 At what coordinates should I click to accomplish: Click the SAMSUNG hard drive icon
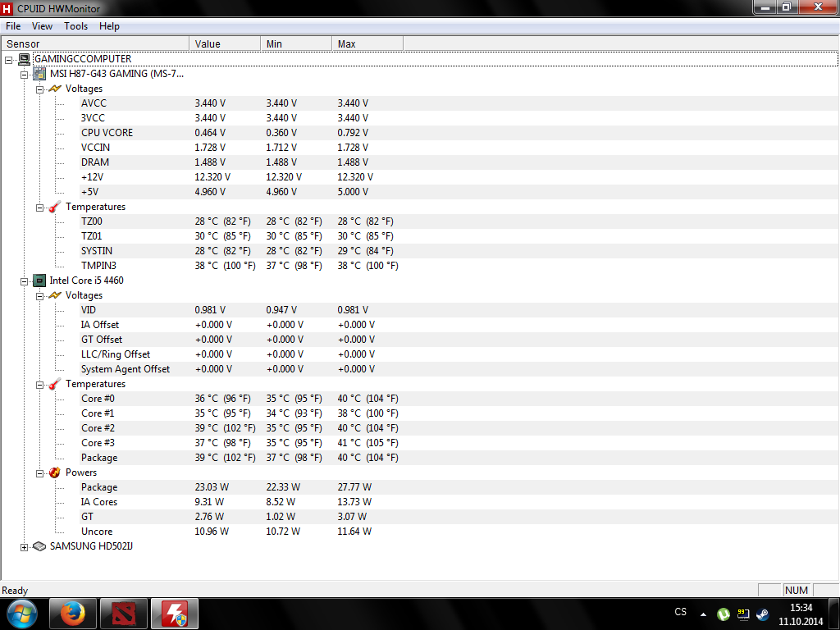click(39, 546)
